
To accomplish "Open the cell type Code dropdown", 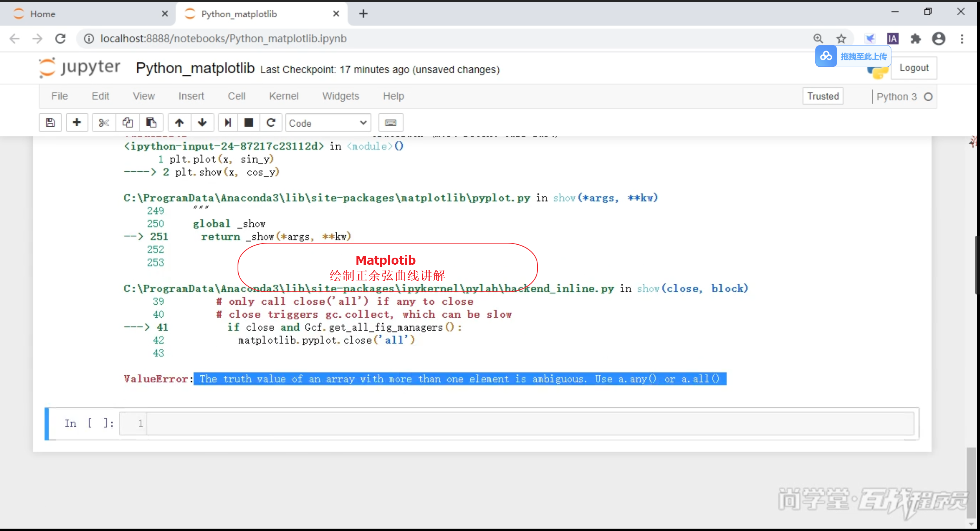I will tap(328, 123).
